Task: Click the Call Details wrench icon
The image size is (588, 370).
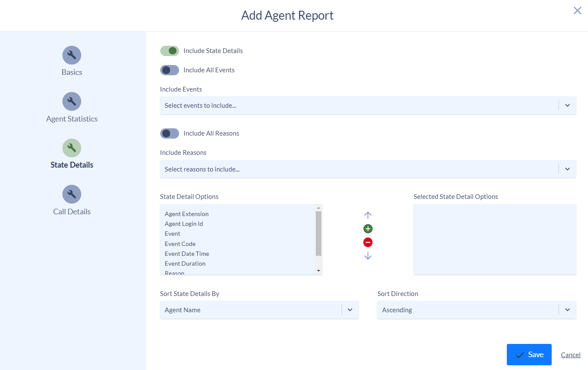Action: click(x=71, y=194)
